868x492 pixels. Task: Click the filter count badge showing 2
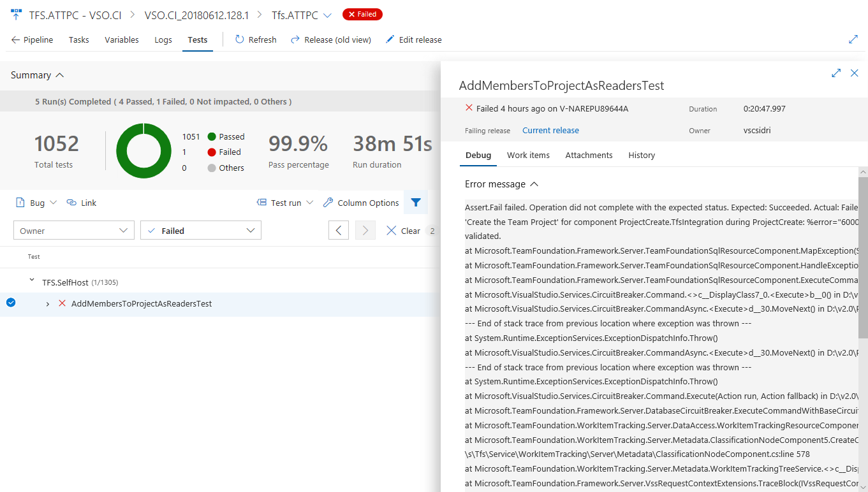pyautogui.click(x=432, y=231)
